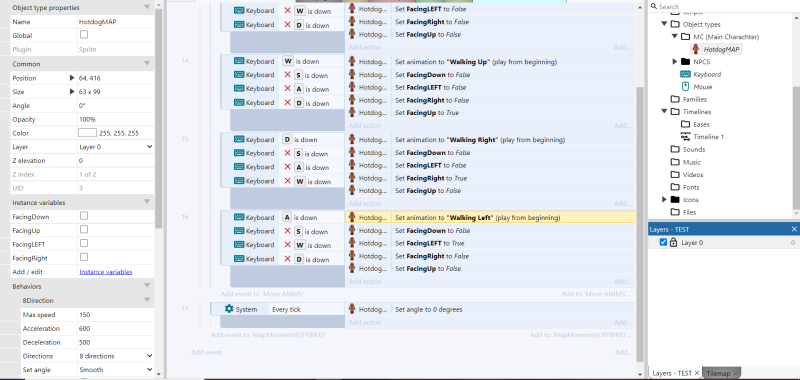This screenshot has height=380, width=800.
Task: Toggle Layer 0 visibility checkbox
Action: [x=663, y=242]
